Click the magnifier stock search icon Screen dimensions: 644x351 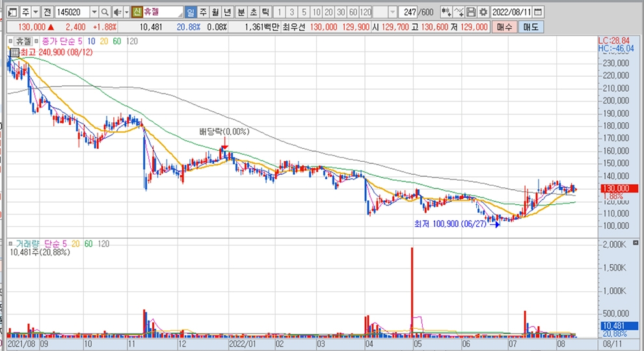(x=105, y=12)
